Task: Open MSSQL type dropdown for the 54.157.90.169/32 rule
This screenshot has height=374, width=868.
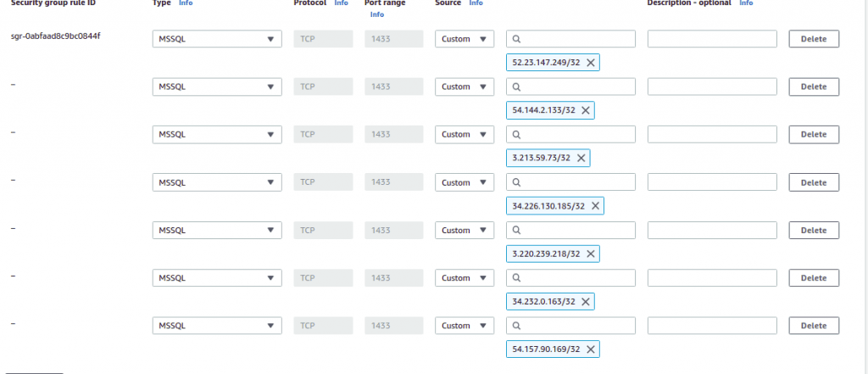Action: point(217,326)
